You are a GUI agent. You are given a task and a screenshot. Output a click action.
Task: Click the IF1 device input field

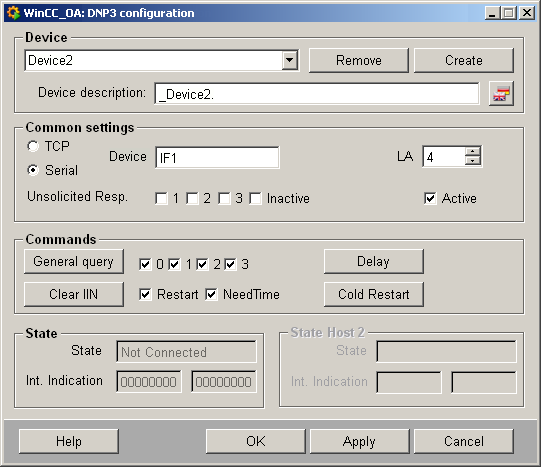pos(217,158)
